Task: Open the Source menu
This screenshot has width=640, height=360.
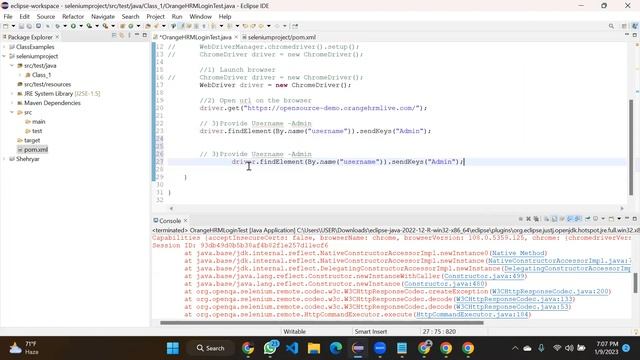Action: click(x=46, y=16)
